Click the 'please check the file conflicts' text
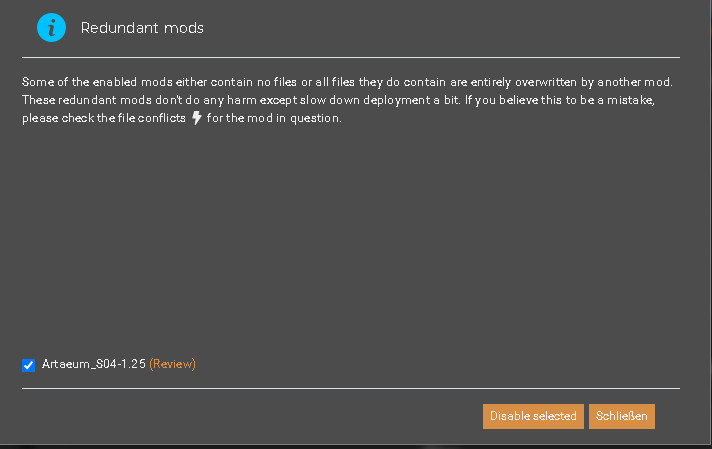This screenshot has height=449, width=712. (x=105, y=119)
